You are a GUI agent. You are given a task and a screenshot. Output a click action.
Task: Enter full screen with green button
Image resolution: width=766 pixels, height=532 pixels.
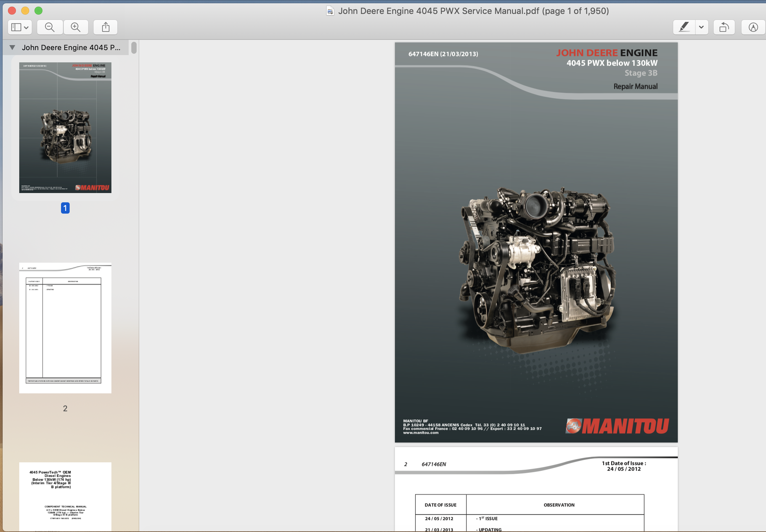coord(39,11)
